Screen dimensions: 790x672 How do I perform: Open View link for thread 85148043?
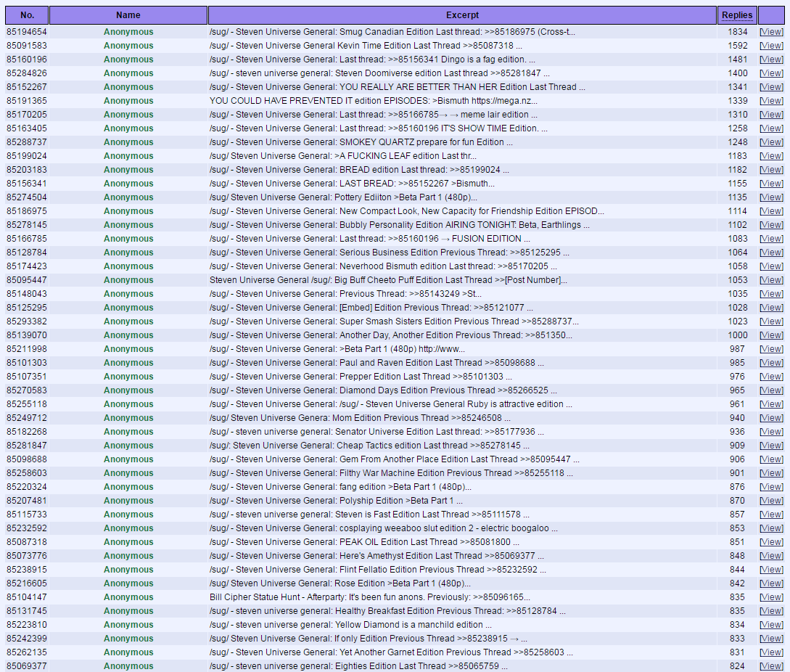pos(771,293)
